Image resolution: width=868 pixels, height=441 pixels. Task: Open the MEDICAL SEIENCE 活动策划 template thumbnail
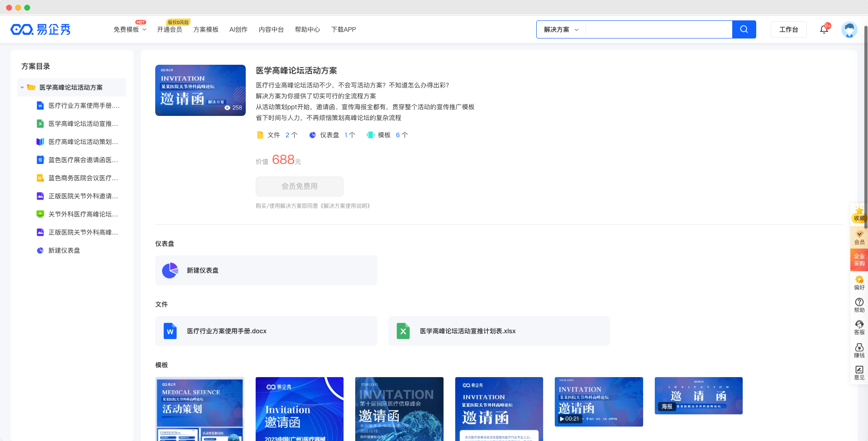200,409
